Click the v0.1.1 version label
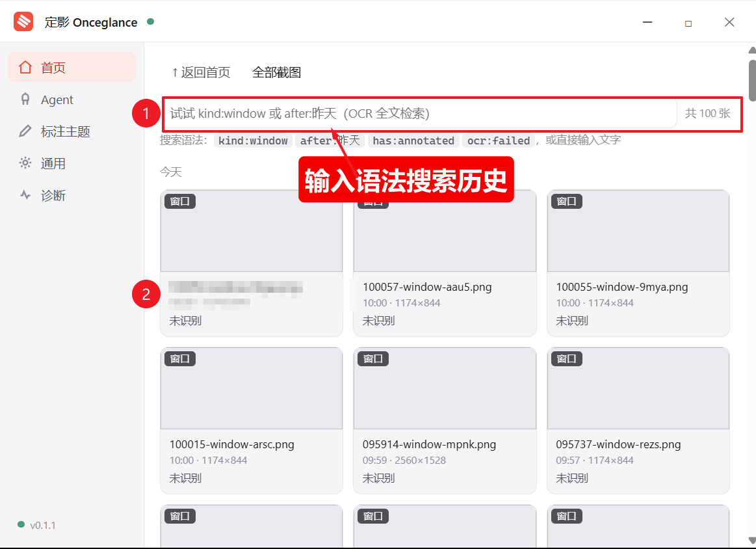Image resolution: width=756 pixels, height=549 pixels. 43,526
